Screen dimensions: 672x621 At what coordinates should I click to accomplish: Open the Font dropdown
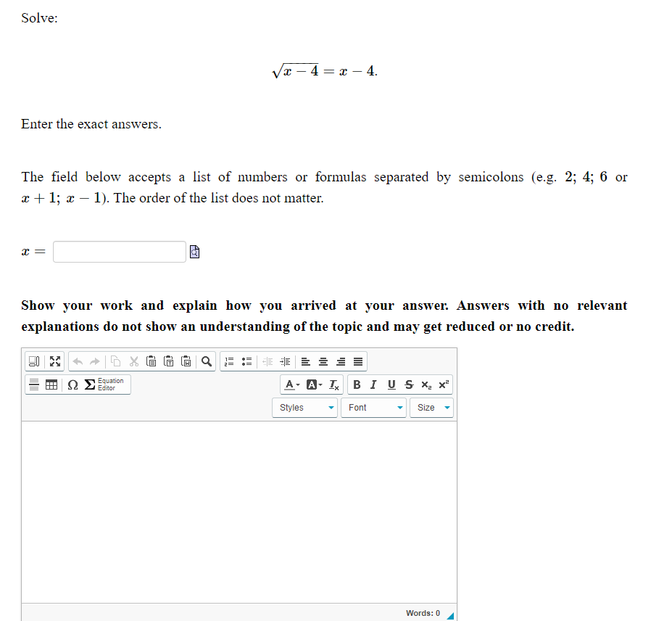coord(373,407)
